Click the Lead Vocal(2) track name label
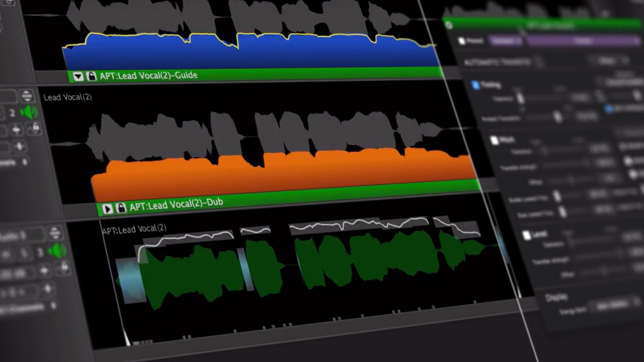 pos(68,97)
